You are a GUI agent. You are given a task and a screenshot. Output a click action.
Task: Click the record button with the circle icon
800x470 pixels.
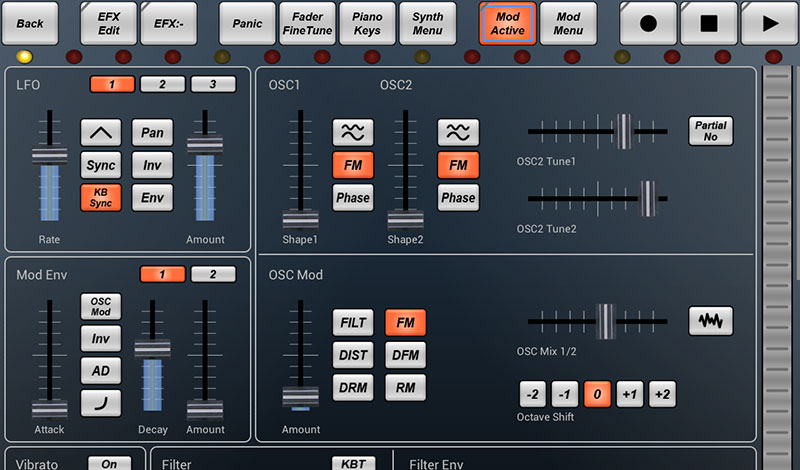click(x=648, y=23)
